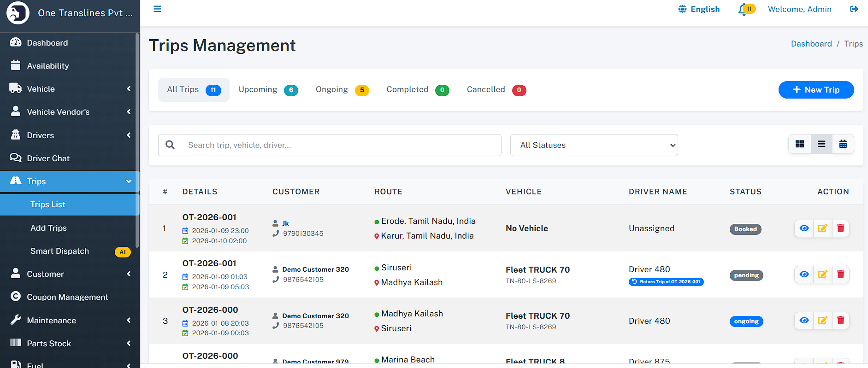Switch to the Ongoing trips tab
The height and width of the screenshot is (368, 868).
[342, 90]
